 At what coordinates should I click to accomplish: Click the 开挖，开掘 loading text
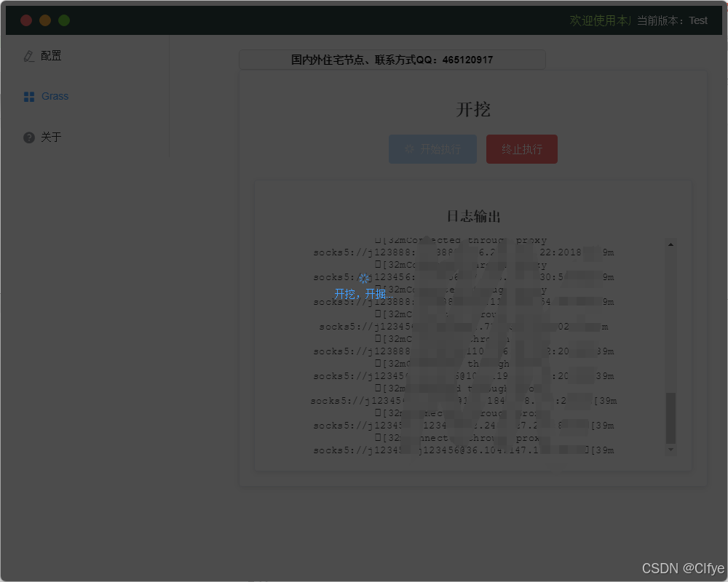point(363,294)
